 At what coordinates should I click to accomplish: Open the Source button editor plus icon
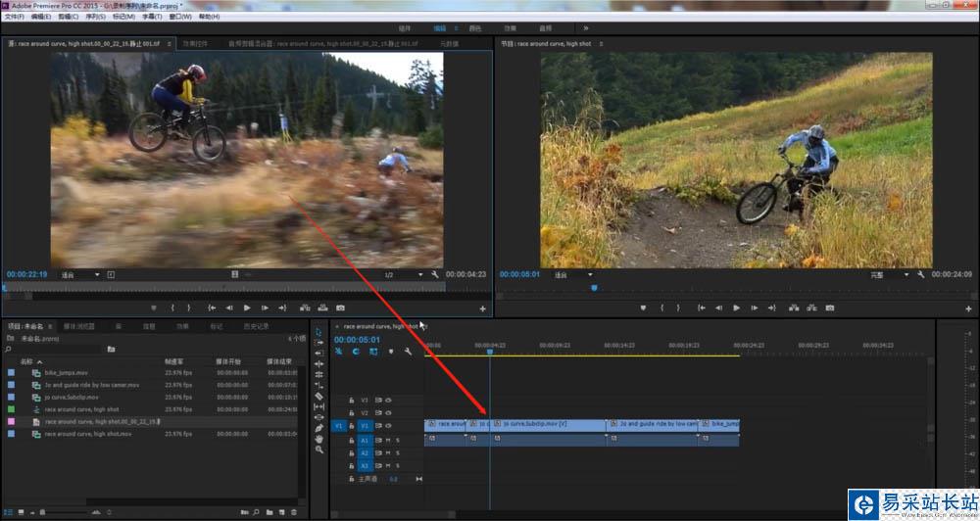(482, 308)
